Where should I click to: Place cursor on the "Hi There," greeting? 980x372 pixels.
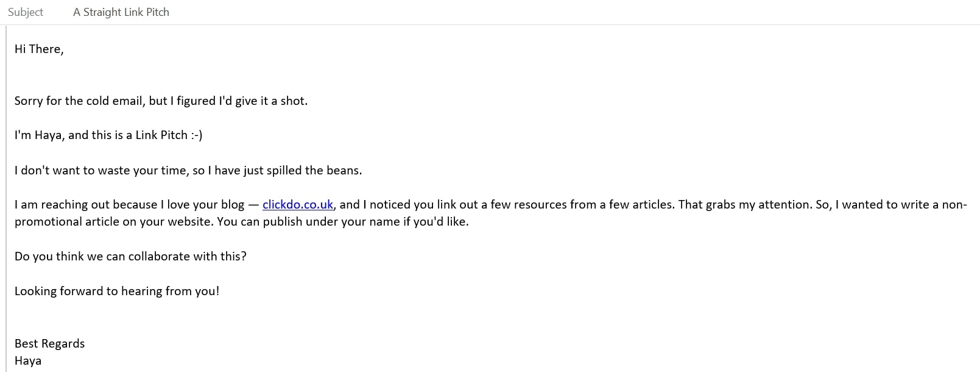pos(39,49)
